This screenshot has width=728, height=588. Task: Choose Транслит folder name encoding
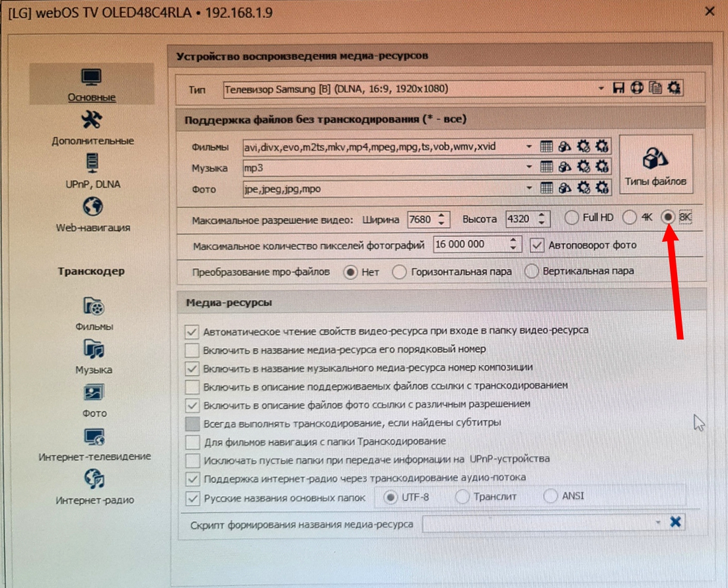point(462,496)
